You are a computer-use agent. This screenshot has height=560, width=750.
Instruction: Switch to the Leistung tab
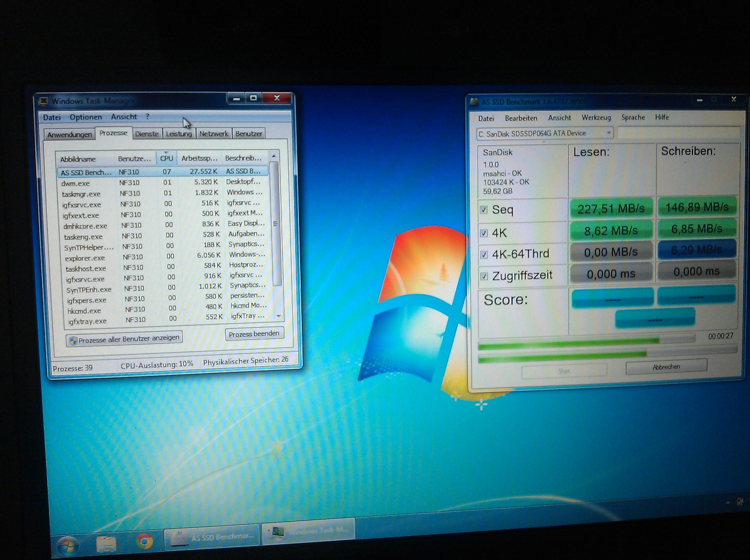pos(179,134)
